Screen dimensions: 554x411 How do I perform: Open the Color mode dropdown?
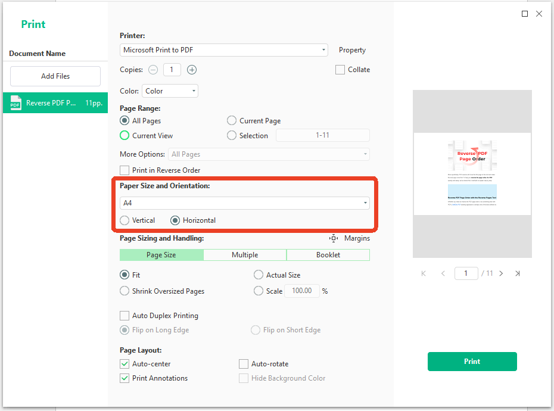click(170, 91)
